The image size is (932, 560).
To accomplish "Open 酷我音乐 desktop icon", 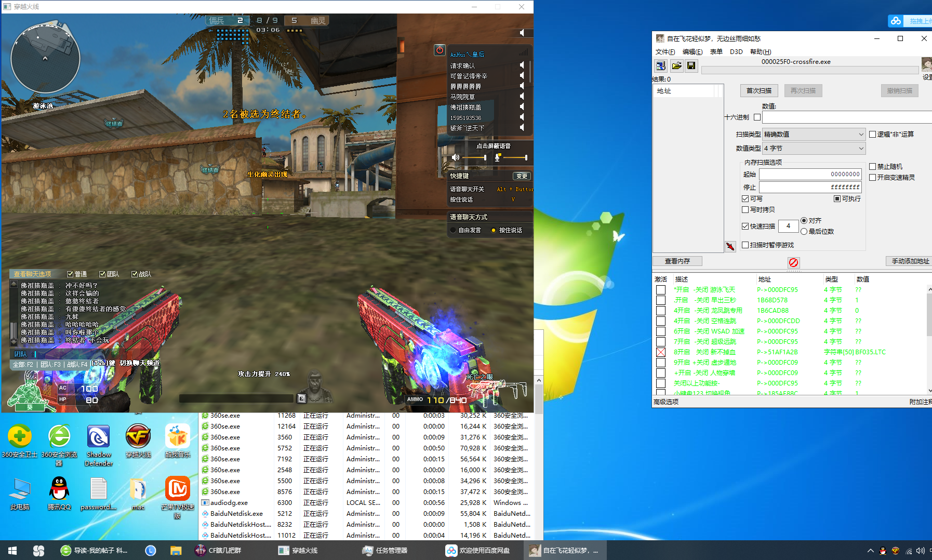I will click(x=178, y=441).
